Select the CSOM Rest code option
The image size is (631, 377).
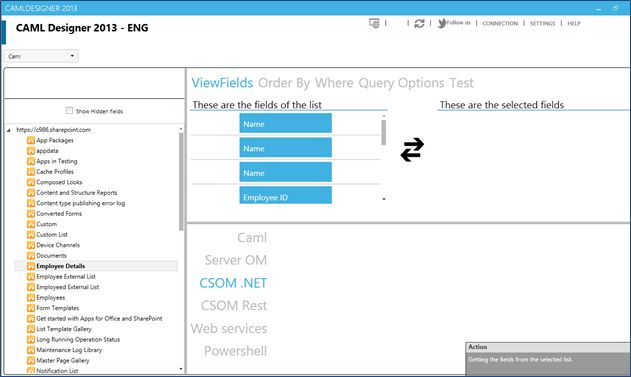(x=234, y=306)
